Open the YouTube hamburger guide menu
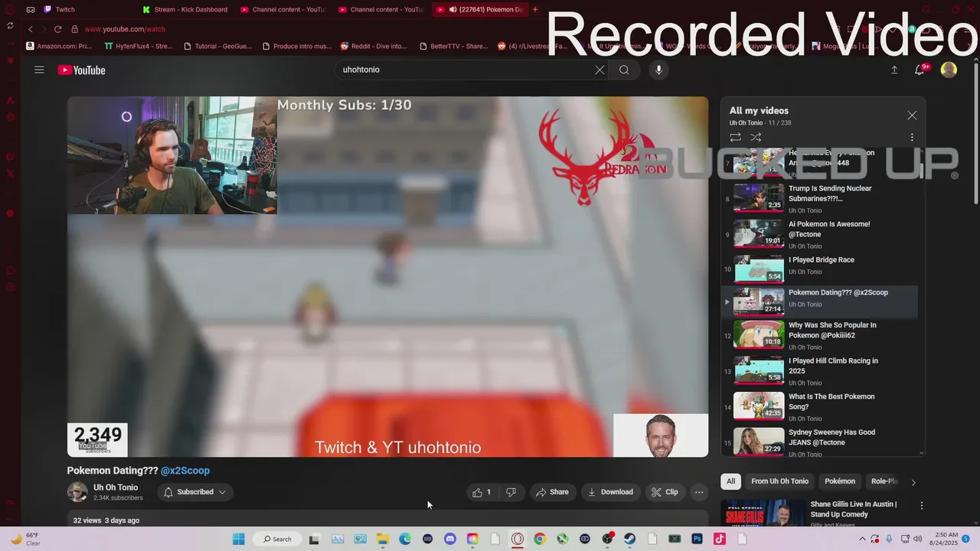980x551 pixels. pos(39,70)
